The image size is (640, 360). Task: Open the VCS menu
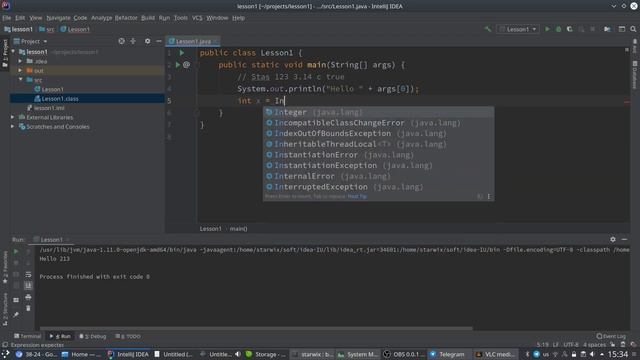coord(197,18)
